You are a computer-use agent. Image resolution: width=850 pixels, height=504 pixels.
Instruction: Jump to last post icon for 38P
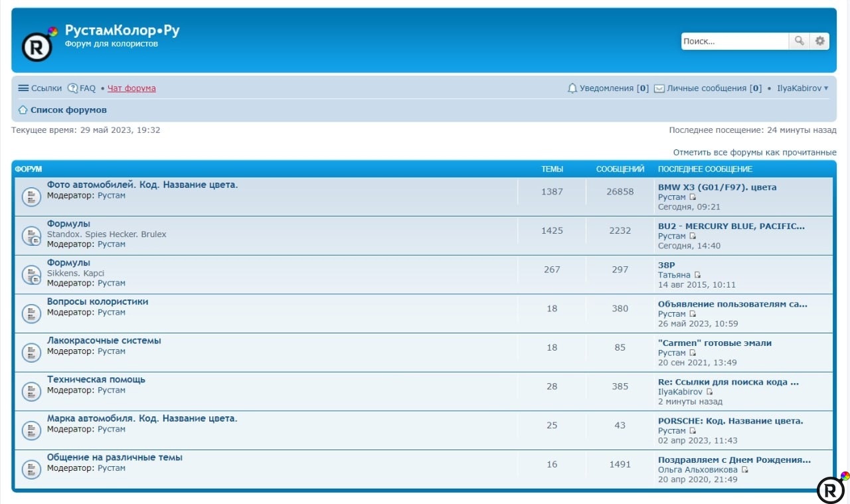(x=697, y=275)
